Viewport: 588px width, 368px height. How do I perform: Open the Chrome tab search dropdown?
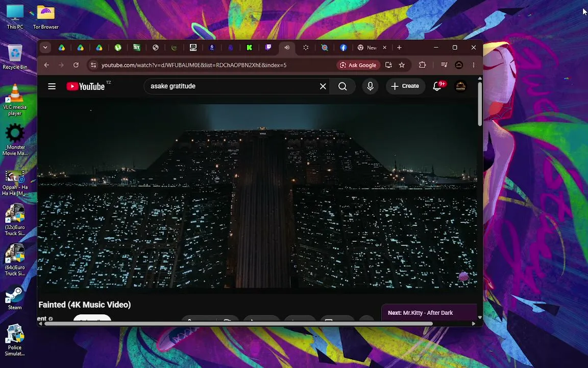pyautogui.click(x=45, y=48)
